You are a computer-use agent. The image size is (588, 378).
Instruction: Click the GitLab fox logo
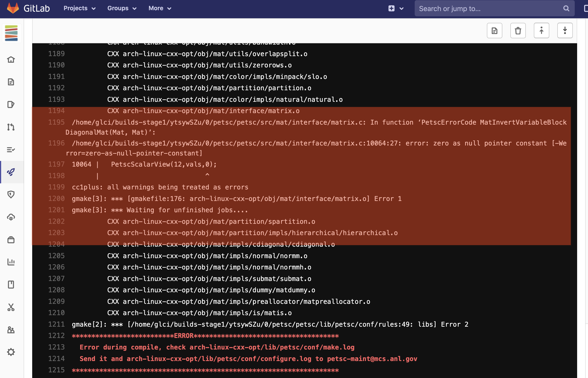13,8
